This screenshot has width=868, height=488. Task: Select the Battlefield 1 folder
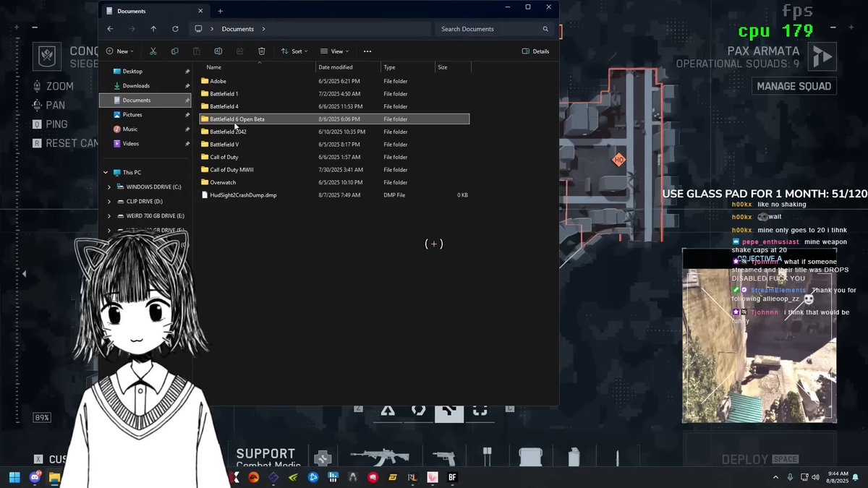click(335, 94)
